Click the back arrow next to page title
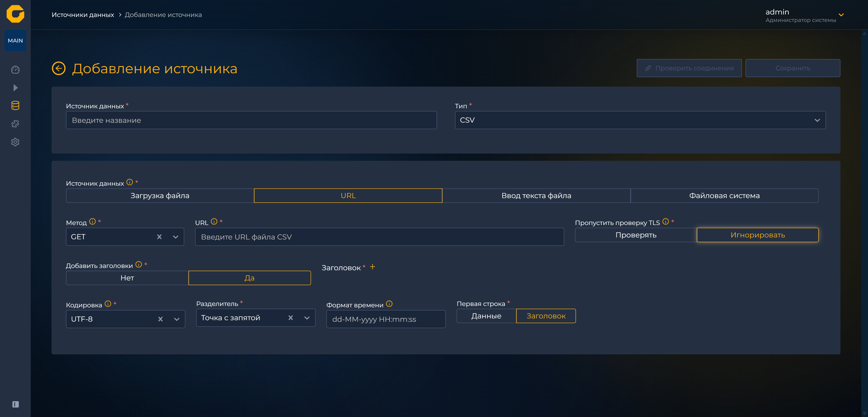Screen dimensions: 868x417 (59, 69)
